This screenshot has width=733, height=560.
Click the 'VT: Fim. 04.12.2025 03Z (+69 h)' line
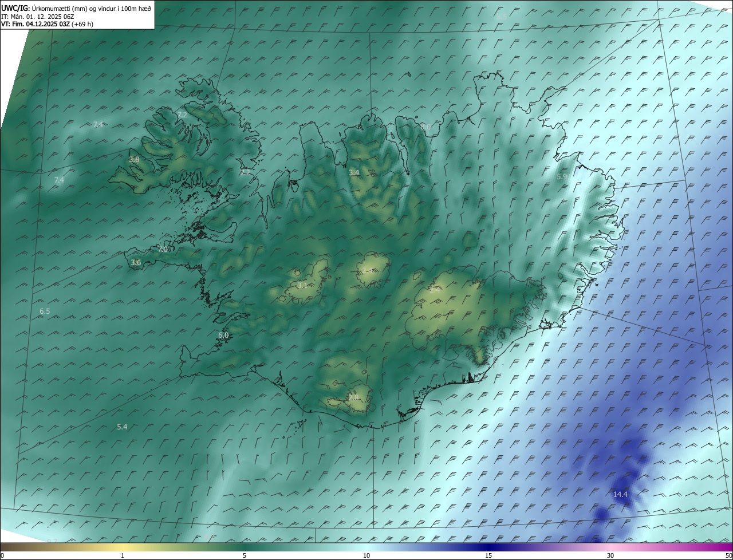point(47,24)
